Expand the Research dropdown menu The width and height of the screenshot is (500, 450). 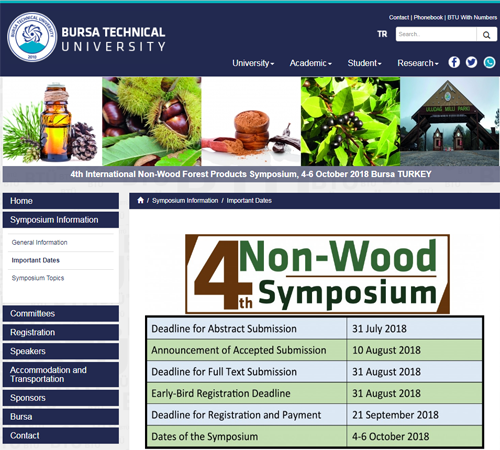418,63
